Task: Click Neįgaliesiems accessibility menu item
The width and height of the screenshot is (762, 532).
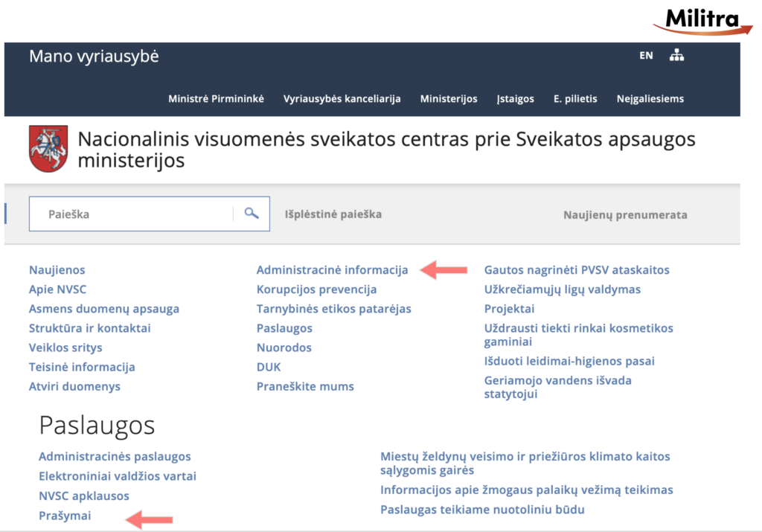Action: [x=650, y=98]
